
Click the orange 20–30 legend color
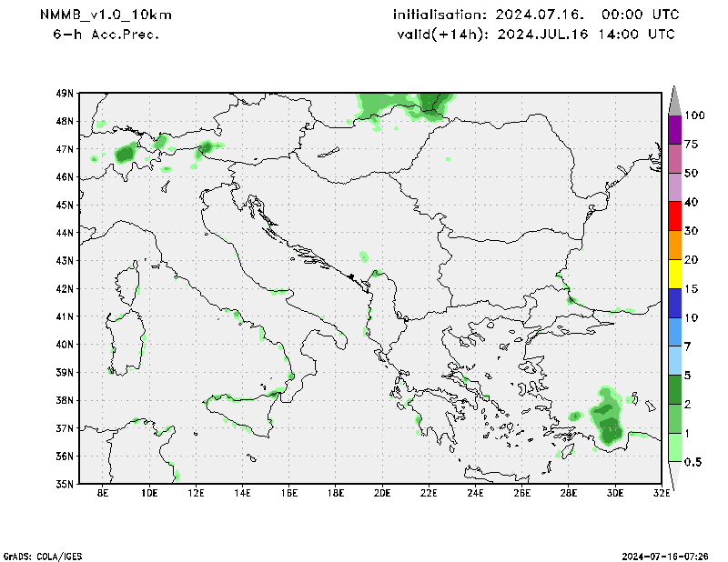674,246
